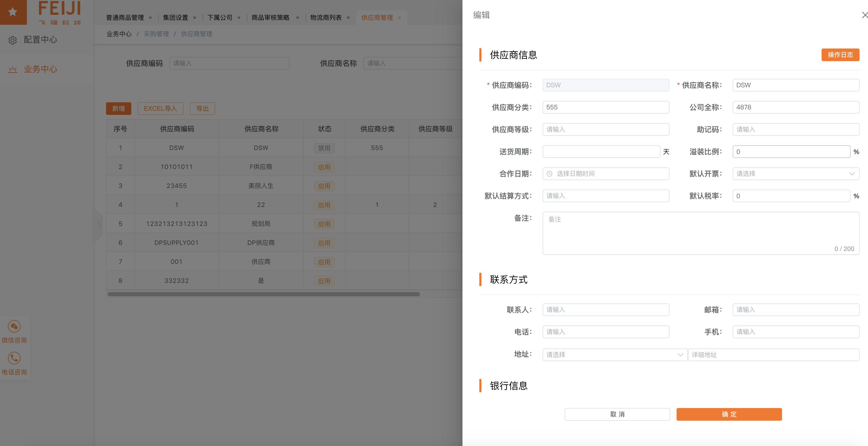Click the table horizontal scrollbar
Viewport: 868px width, 446px height.
coord(263,294)
